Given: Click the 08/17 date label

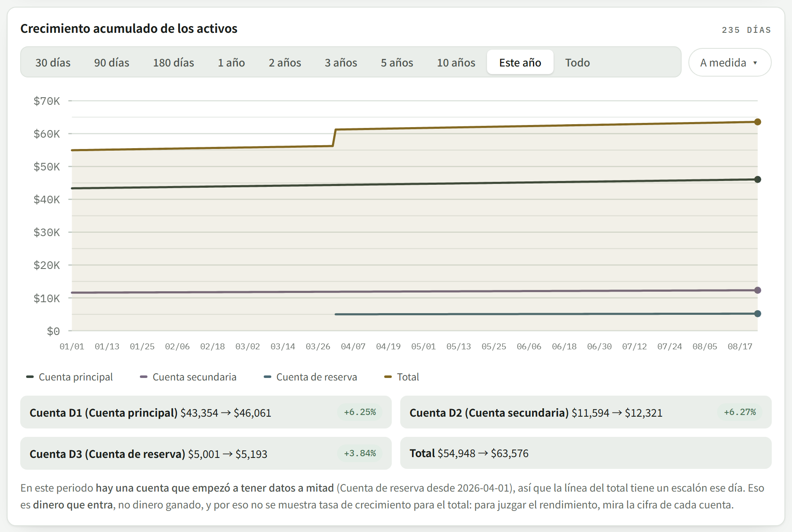Looking at the screenshot, I should 740,346.
